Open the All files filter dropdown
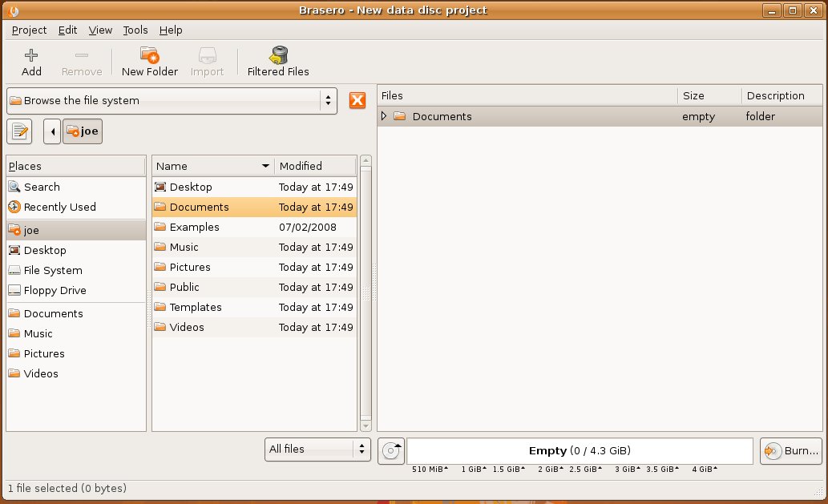 (317, 450)
